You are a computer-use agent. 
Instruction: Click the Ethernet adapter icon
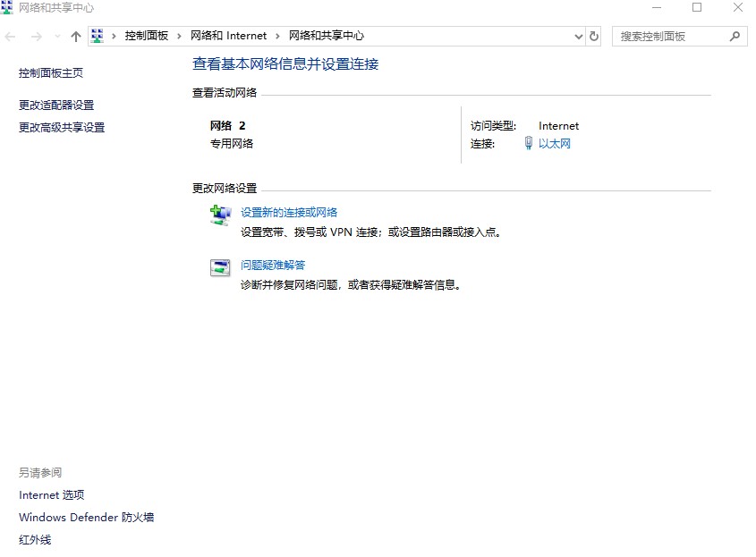(529, 143)
